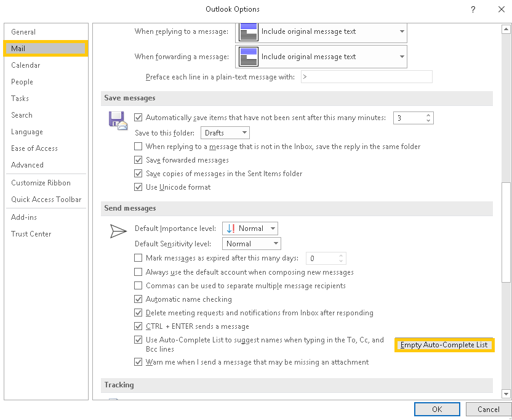
Task: Click the forward message layout preview icon
Action: click(x=249, y=57)
